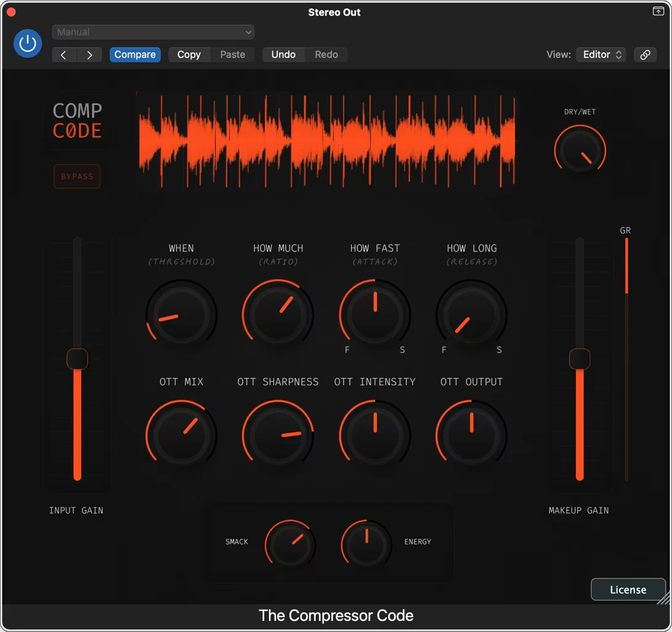This screenshot has width=672, height=632.
Task: Click the SMACK knob
Action: click(290, 545)
